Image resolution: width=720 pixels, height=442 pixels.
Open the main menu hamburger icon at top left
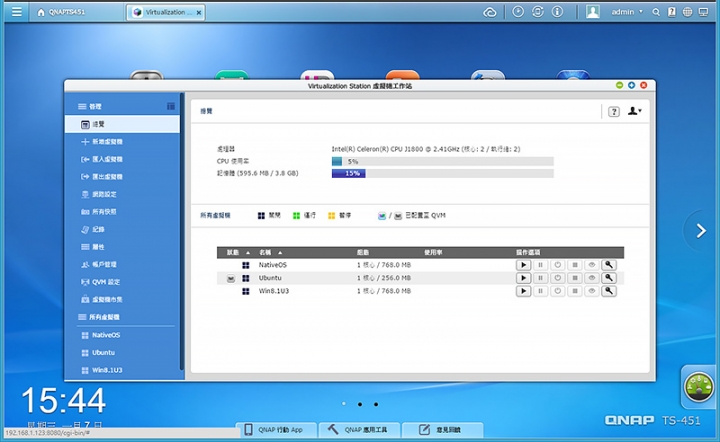point(17,11)
